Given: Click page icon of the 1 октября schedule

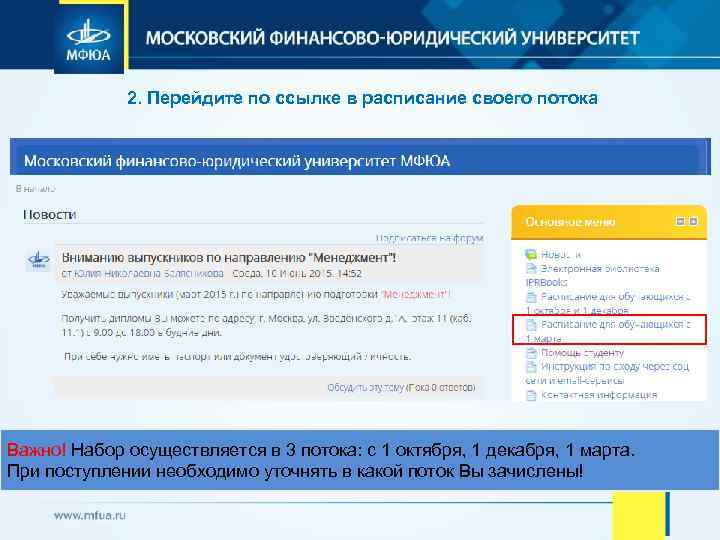Looking at the screenshot, I should click(x=531, y=297).
